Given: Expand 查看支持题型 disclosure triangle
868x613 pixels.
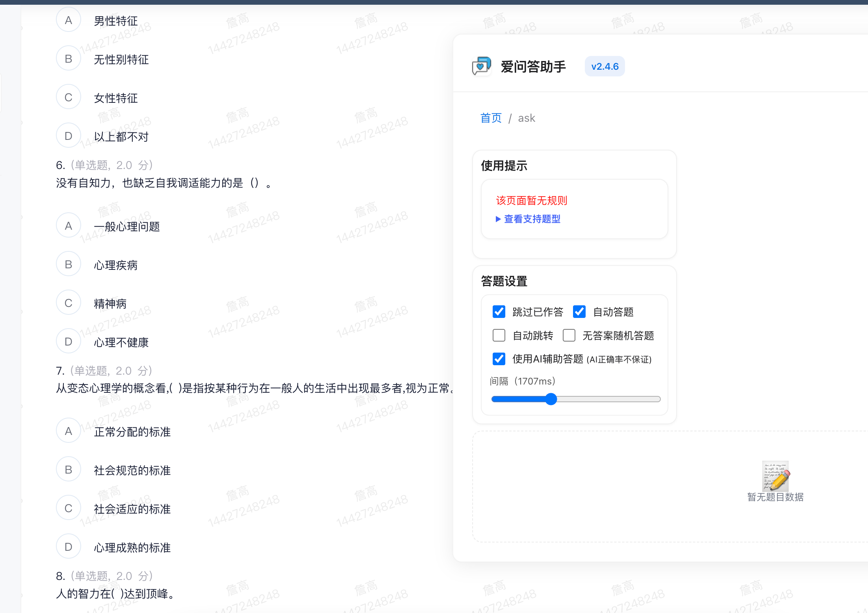Looking at the screenshot, I should pyautogui.click(x=498, y=219).
